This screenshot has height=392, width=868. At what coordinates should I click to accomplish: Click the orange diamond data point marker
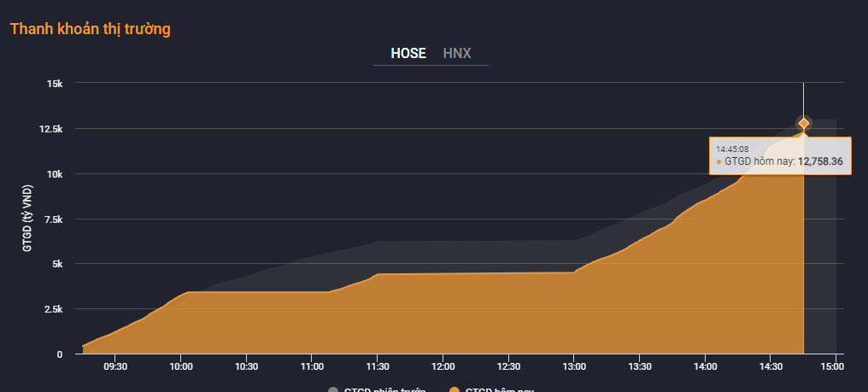click(803, 123)
